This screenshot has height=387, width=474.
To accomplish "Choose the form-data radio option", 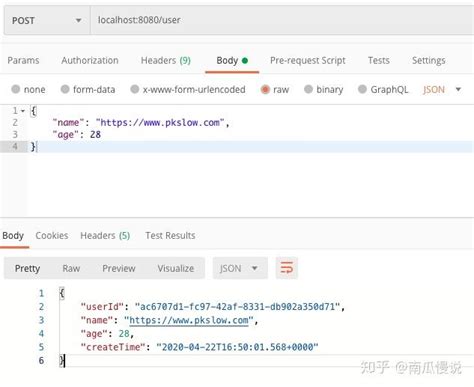I will pyautogui.click(x=65, y=89).
